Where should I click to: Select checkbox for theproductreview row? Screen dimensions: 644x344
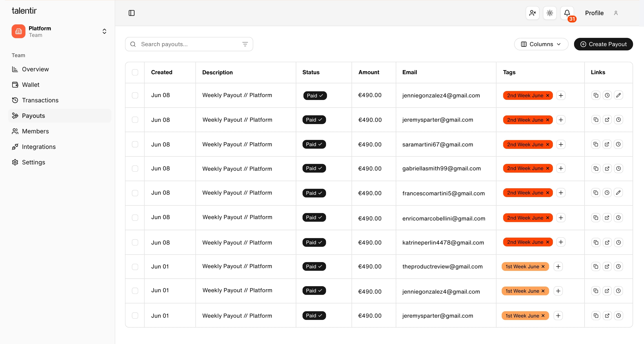pos(135,267)
